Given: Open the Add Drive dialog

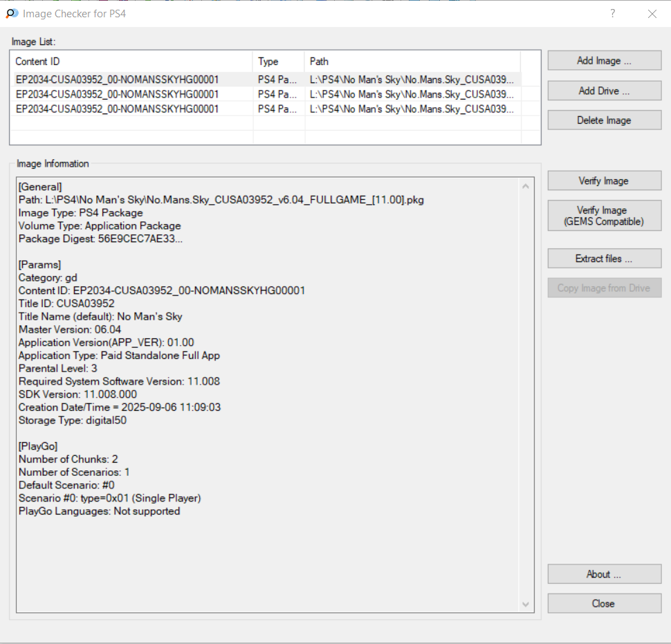Looking at the screenshot, I should 604,91.
